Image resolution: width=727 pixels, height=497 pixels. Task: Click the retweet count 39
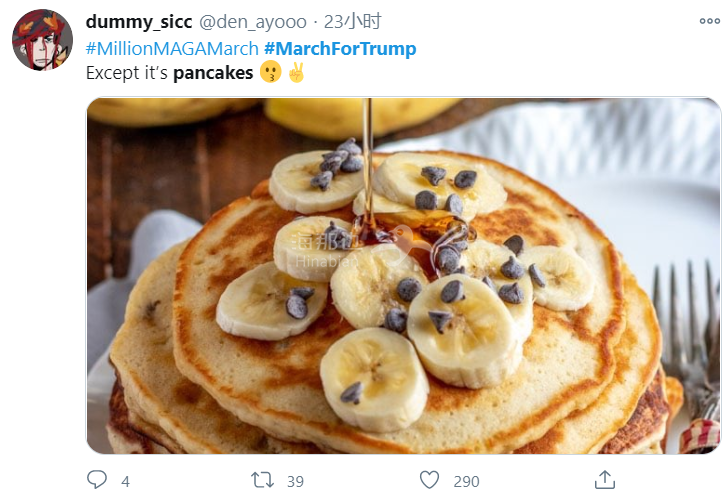[x=295, y=482]
